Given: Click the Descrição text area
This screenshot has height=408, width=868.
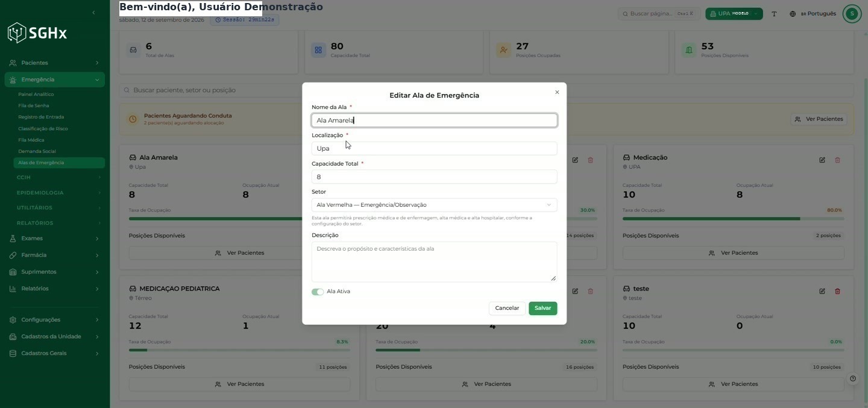Looking at the screenshot, I should tap(434, 262).
